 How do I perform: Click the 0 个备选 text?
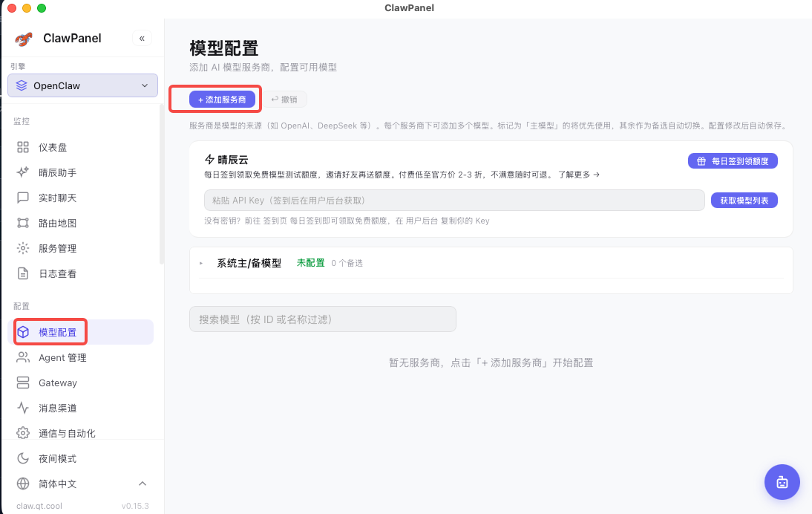[x=347, y=263]
